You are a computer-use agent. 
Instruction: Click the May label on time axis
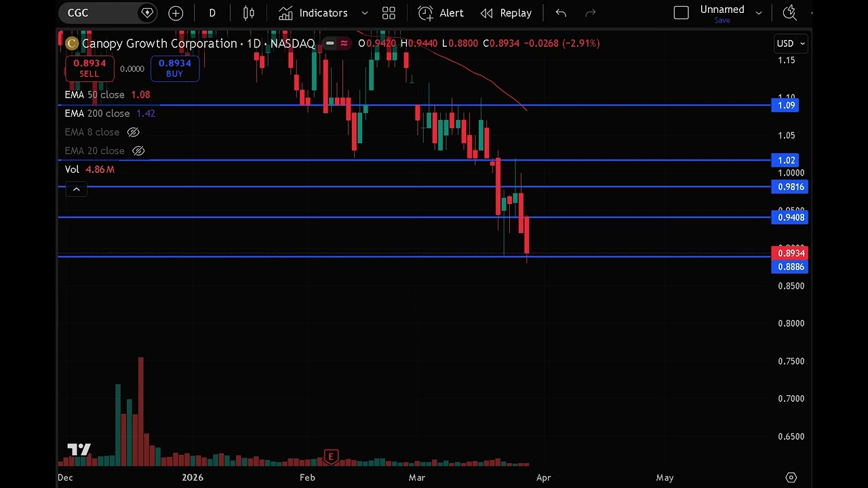click(x=665, y=477)
